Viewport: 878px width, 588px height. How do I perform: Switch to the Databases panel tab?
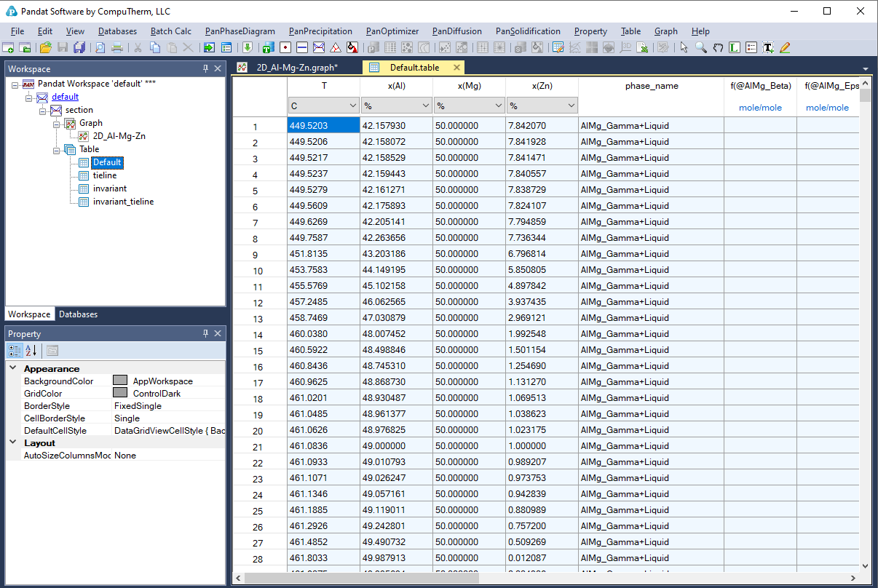(78, 314)
